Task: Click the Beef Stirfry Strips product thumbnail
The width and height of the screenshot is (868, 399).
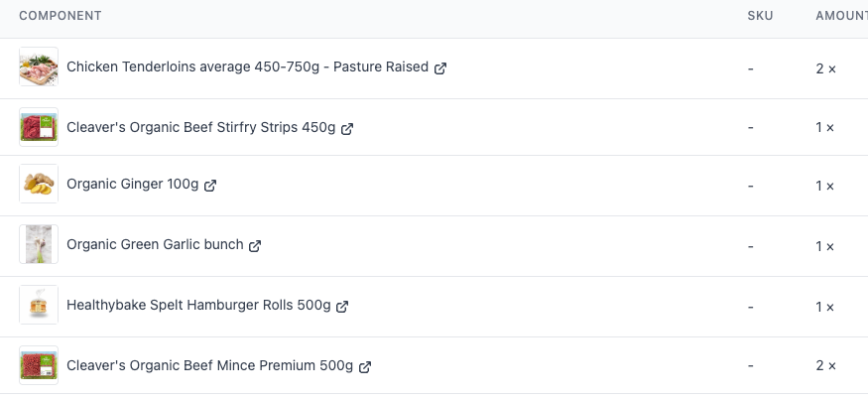Action: point(39,127)
